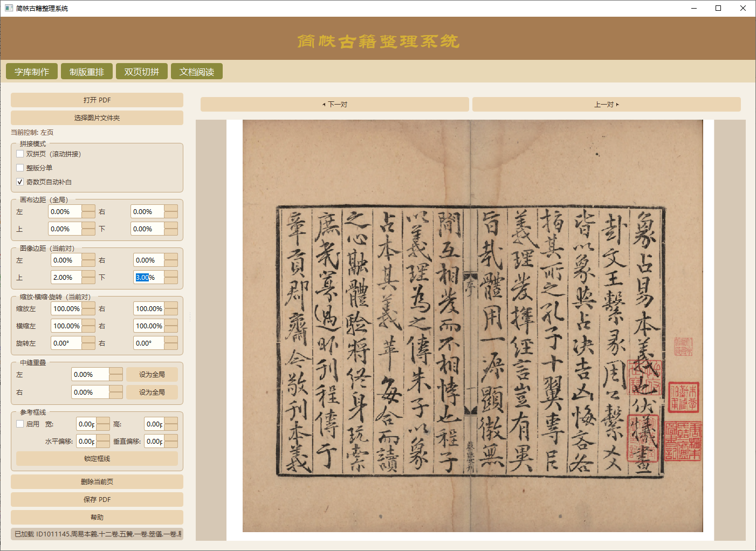Click the 简帙古籍整理系统 title bar app icon

pyautogui.click(x=9, y=8)
